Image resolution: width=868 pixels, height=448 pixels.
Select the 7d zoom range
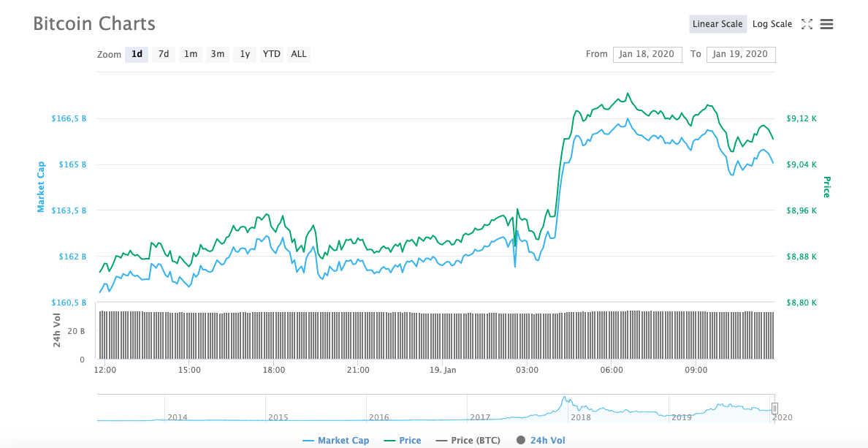[x=164, y=53]
